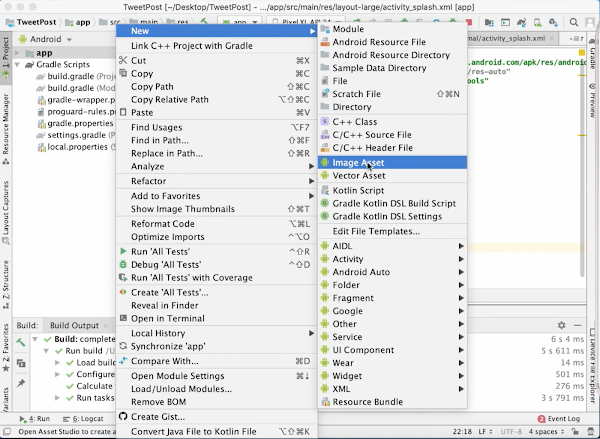Click the Toggle view icon in Build panel

click(x=21, y=363)
